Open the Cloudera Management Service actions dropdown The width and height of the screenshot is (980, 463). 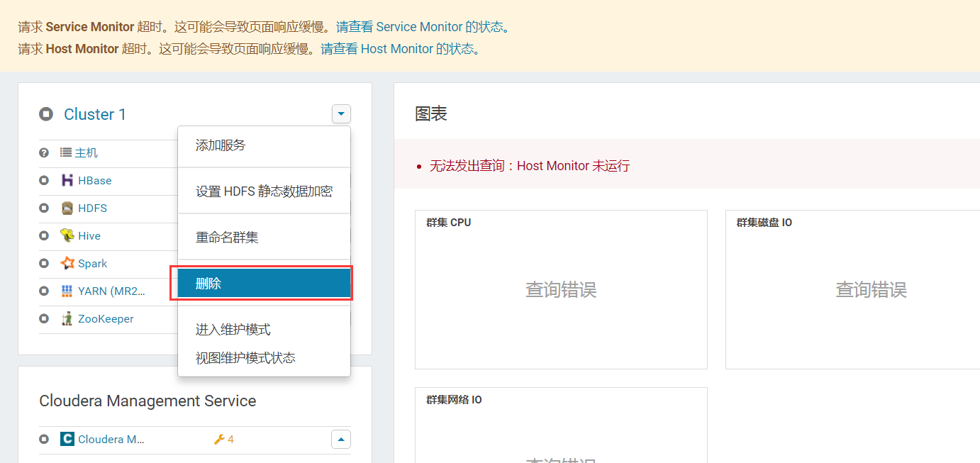[341, 440]
